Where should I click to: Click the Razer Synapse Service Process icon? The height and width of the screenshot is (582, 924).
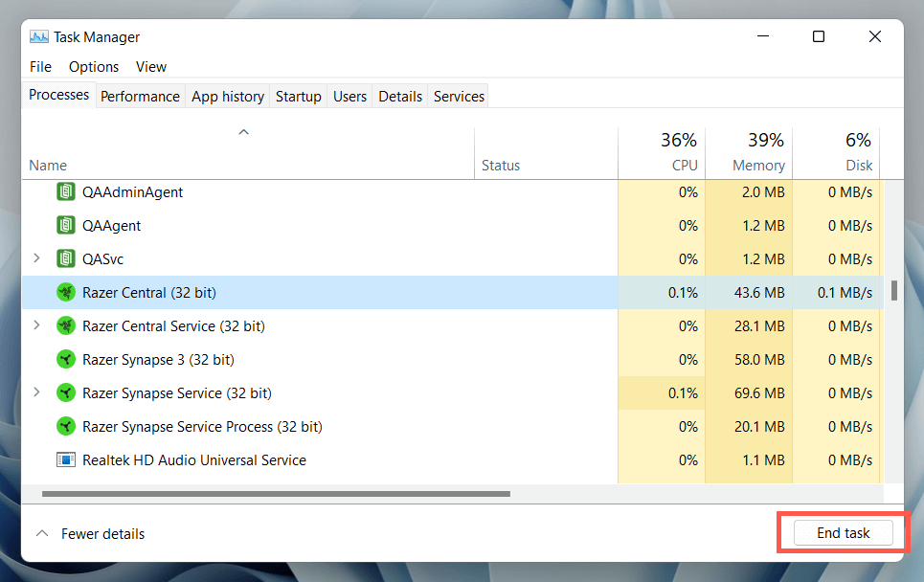click(x=65, y=427)
